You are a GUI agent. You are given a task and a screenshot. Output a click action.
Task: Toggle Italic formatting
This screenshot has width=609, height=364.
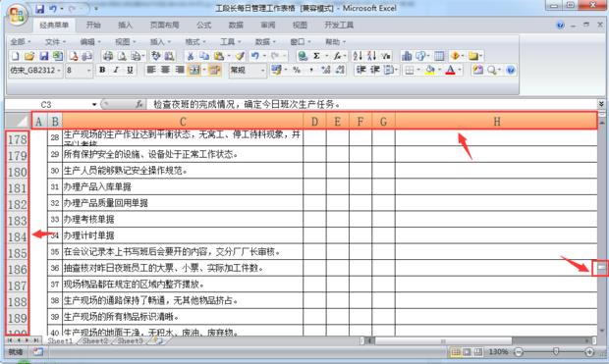pos(116,71)
